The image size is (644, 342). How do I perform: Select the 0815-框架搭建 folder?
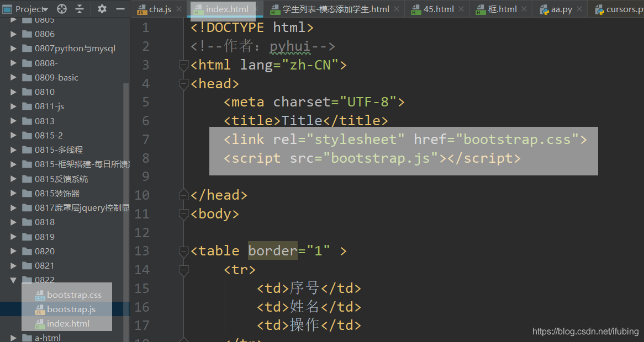click(x=82, y=164)
